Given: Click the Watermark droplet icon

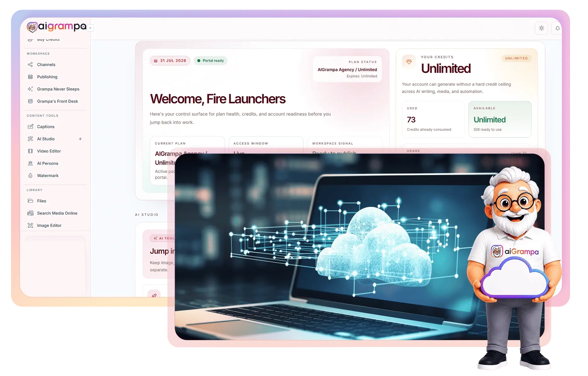Looking at the screenshot, I should click(30, 176).
